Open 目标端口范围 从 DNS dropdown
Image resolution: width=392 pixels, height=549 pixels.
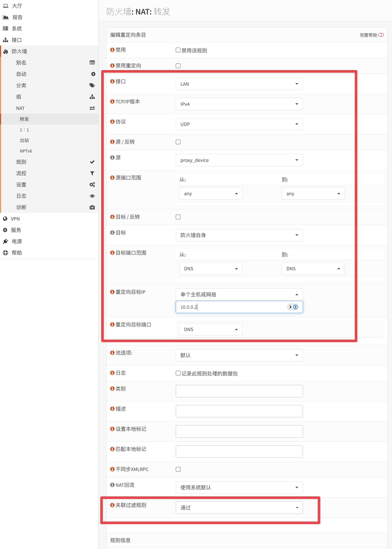click(211, 268)
